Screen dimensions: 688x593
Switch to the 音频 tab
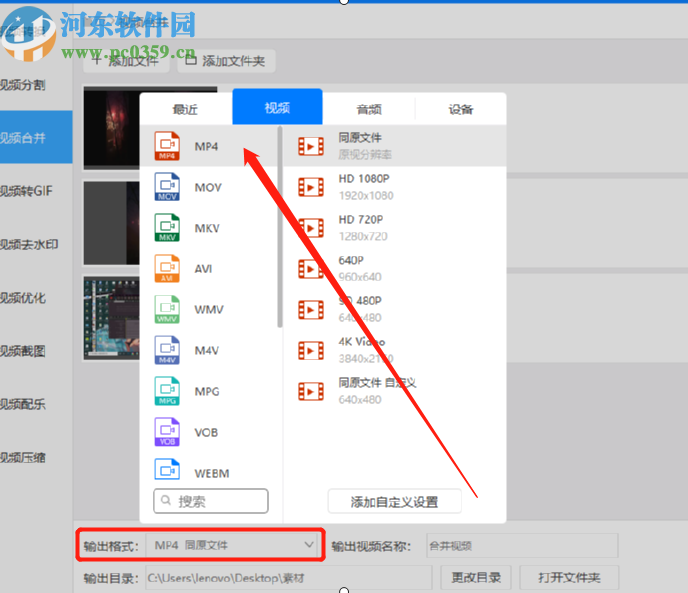pos(369,109)
